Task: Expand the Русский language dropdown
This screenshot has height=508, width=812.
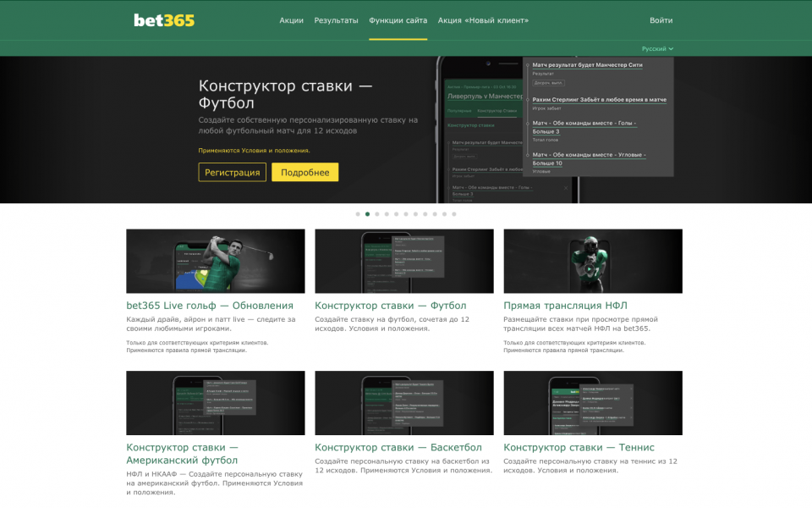Action: pyautogui.click(x=657, y=49)
